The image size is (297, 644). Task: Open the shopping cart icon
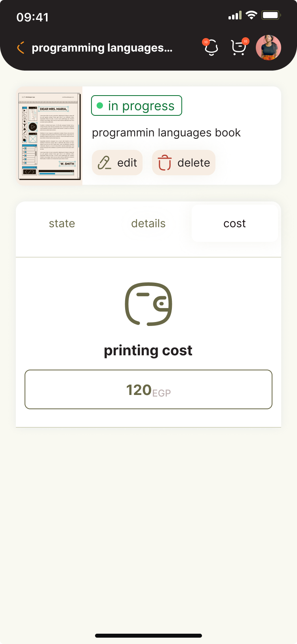pyautogui.click(x=238, y=48)
